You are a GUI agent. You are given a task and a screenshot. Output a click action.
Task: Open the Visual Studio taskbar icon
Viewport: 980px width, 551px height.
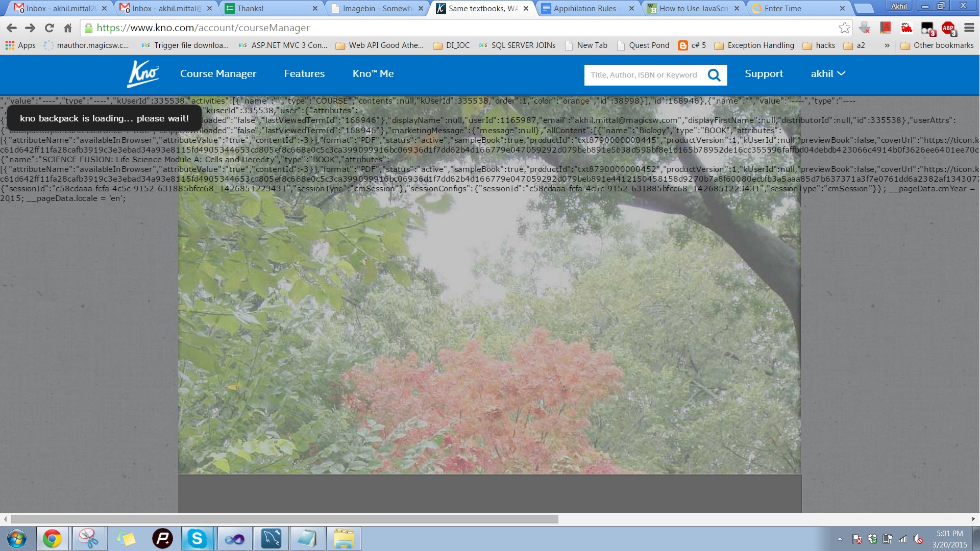point(234,539)
